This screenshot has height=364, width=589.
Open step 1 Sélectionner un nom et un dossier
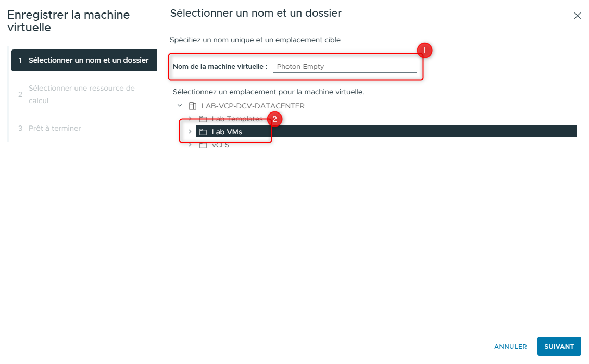tap(84, 60)
